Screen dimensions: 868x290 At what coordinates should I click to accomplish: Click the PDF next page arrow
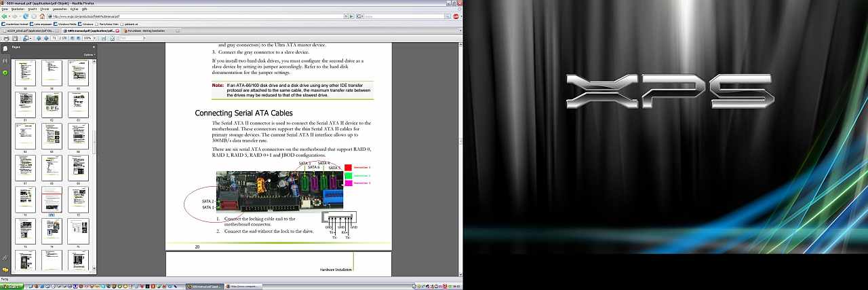pos(46,38)
